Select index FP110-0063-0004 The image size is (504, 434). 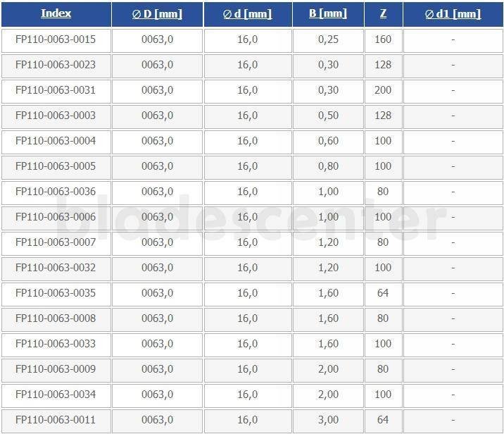(x=56, y=141)
